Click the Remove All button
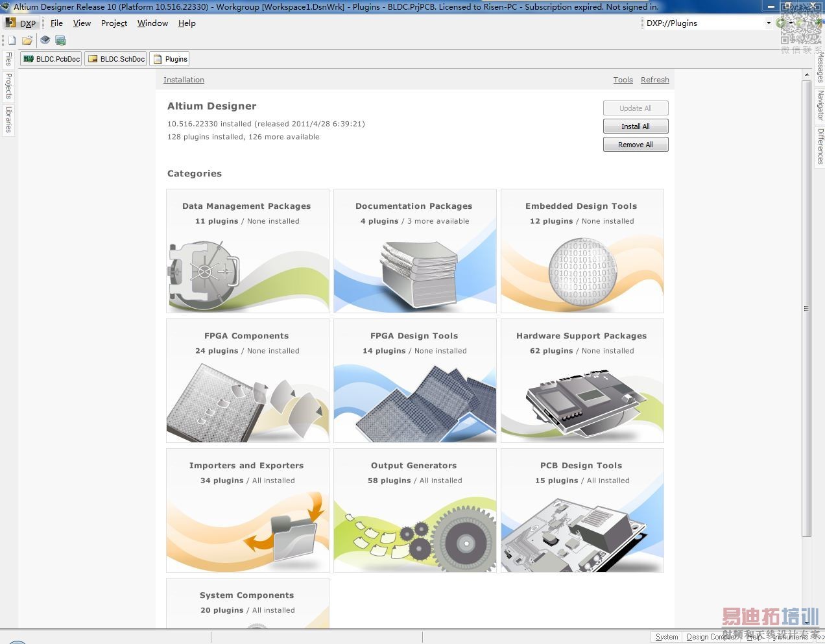Viewport: 825px width, 644px height. tap(636, 145)
